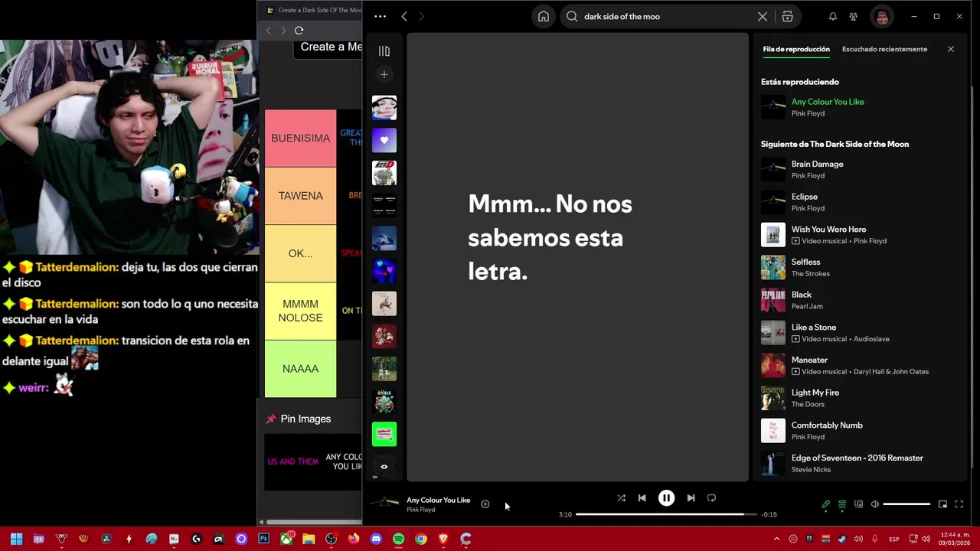Open Spotify three-dots menu
Screen dimensions: 980x551
click(380, 16)
